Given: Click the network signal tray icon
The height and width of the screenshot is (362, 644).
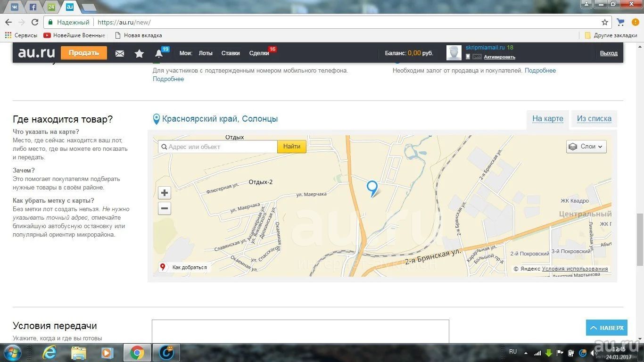Looking at the screenshot, I should pos(537,353).
